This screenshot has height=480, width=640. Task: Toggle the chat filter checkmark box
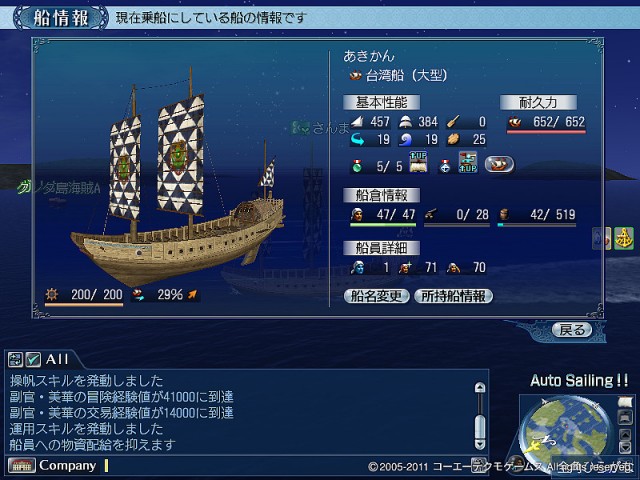coord(33,360)
